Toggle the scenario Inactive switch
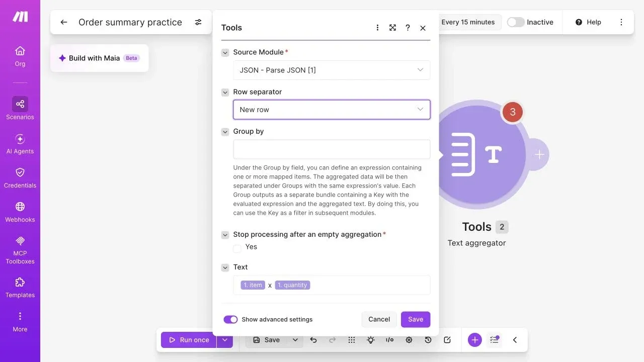Image resolution: width=644 pixels, height=362 pixels. tap(516, 22)
